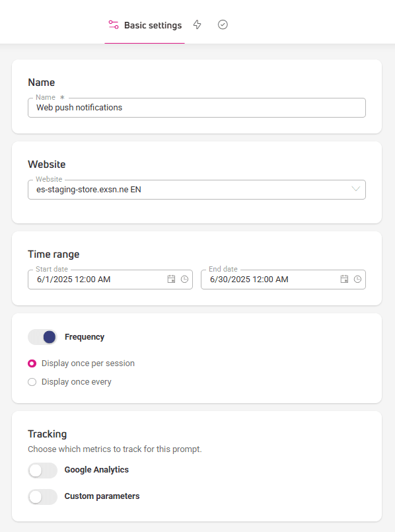The image size is (395, 532).
Task: Open the Start date clock time picker
Action: coord(184,280)
